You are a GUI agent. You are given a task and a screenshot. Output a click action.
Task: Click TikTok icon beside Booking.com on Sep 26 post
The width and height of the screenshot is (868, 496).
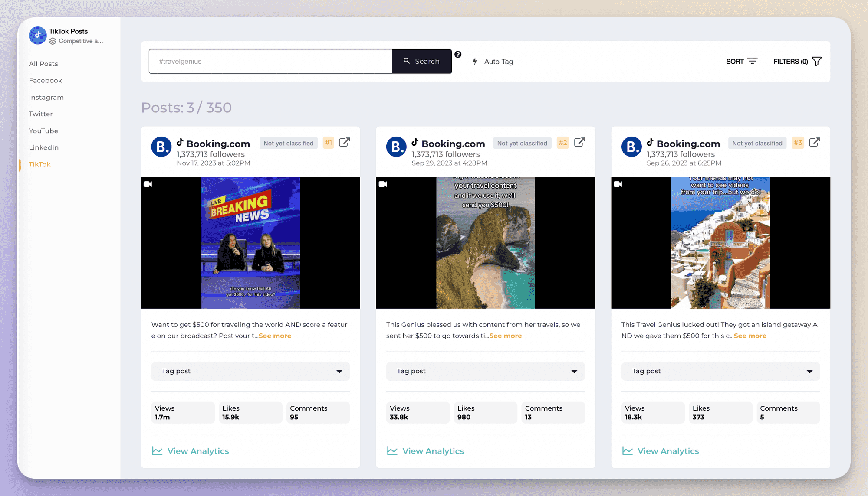pos(650,142)
